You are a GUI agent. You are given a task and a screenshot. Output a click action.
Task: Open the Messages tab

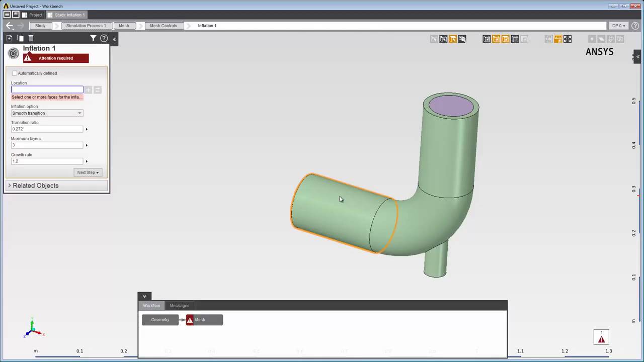point(180,306)
